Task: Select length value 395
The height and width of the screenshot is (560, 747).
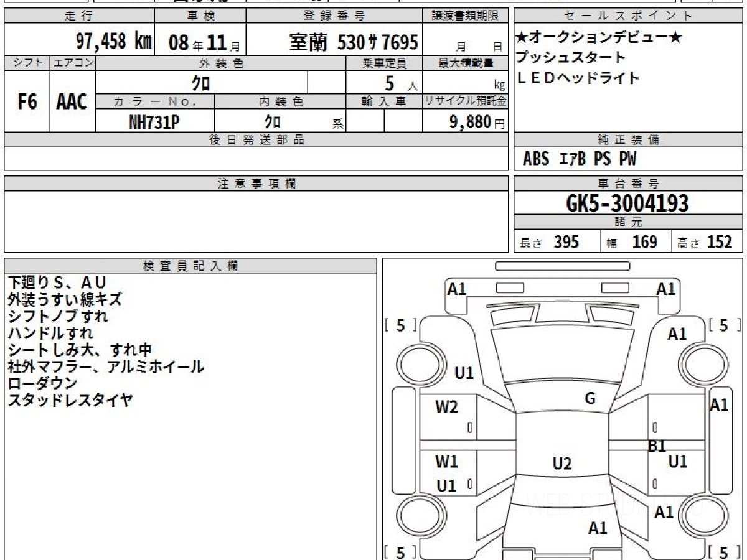Action: 566,242
